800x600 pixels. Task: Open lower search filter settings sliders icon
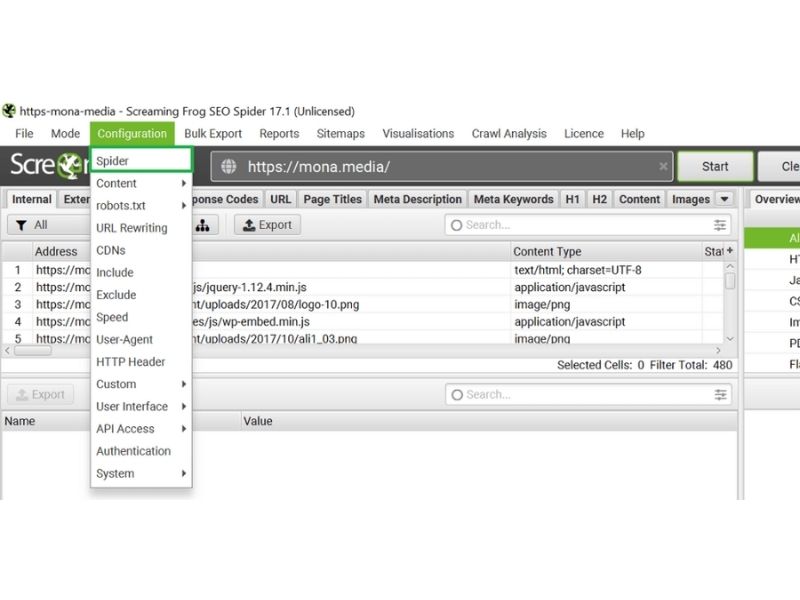tap(720, 394)
